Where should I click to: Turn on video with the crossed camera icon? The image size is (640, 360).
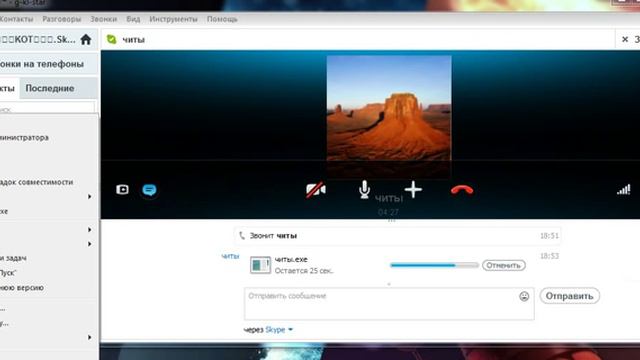pos(316,190)
